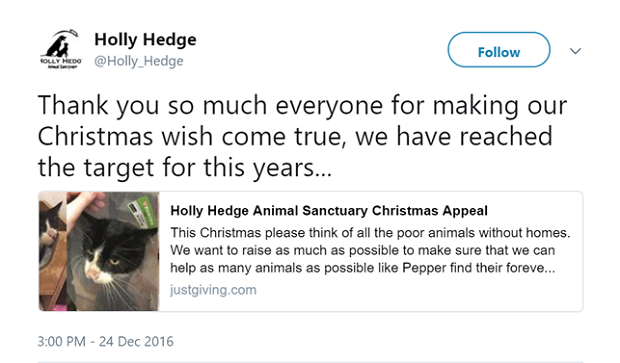Click the "Thank you so much everyone" tweet line
Image resolution: width=620 pixels, height=363 pixels.
pyautogui.click(x=302, y=106)
